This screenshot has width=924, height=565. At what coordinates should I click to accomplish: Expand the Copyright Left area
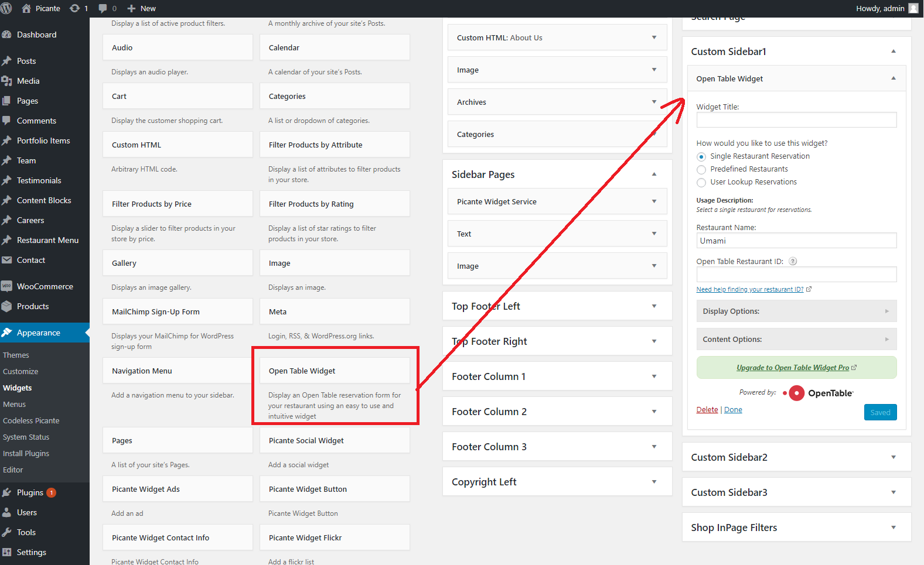654,482
